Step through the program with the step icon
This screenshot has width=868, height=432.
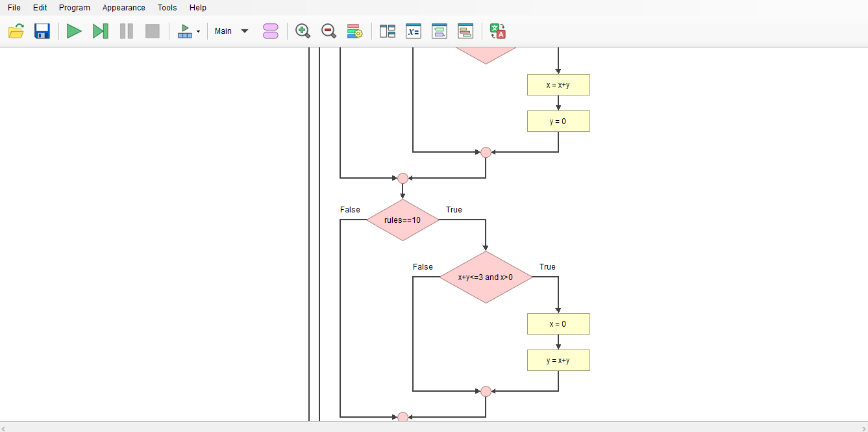click(x=101, y=31)
